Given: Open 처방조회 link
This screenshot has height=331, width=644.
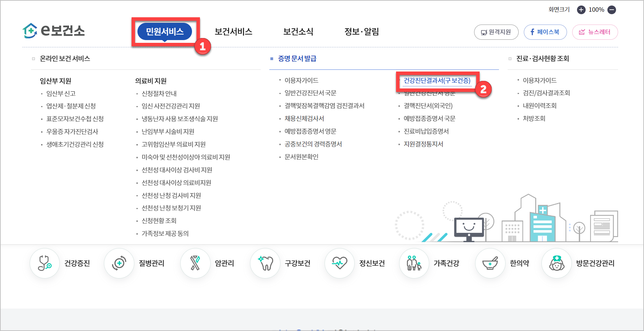Looking at the screenshot, I should pos(534,119).
